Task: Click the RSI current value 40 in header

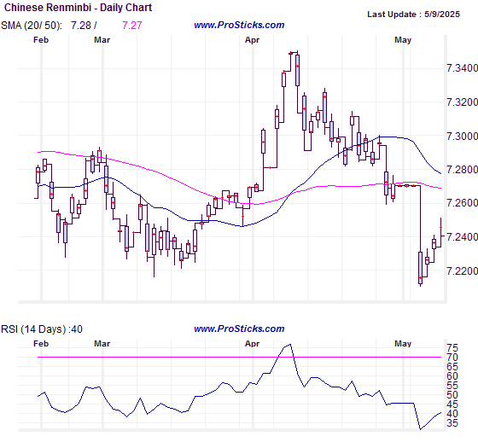Action: 77,329
